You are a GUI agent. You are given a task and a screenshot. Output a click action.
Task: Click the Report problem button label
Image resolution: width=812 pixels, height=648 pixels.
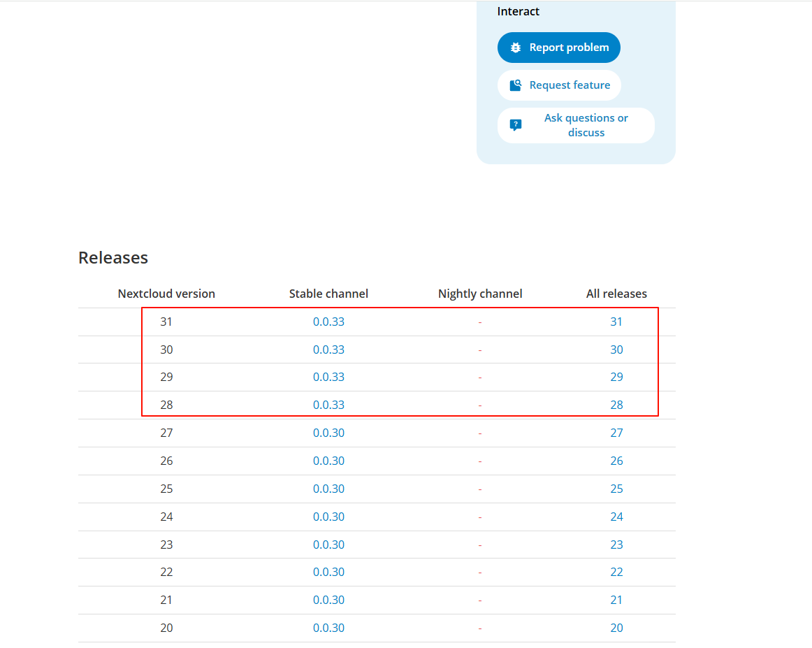click(x=569, y=48)
